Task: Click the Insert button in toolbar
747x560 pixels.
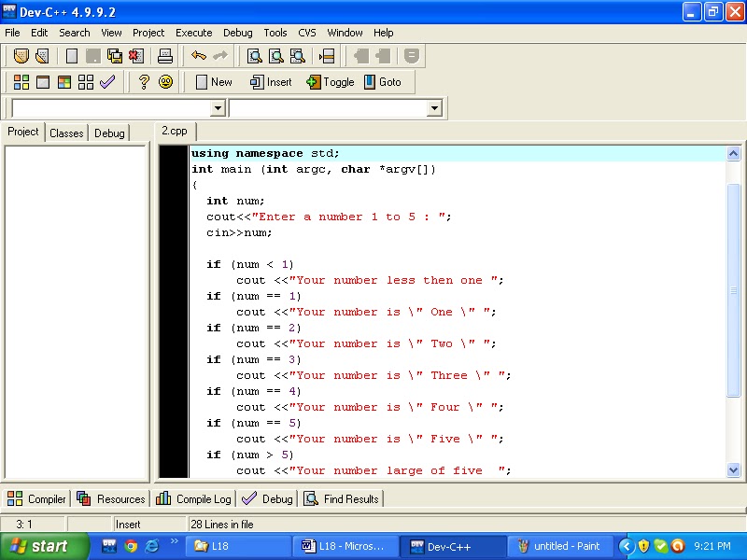Action: click(x=271, y=82)
